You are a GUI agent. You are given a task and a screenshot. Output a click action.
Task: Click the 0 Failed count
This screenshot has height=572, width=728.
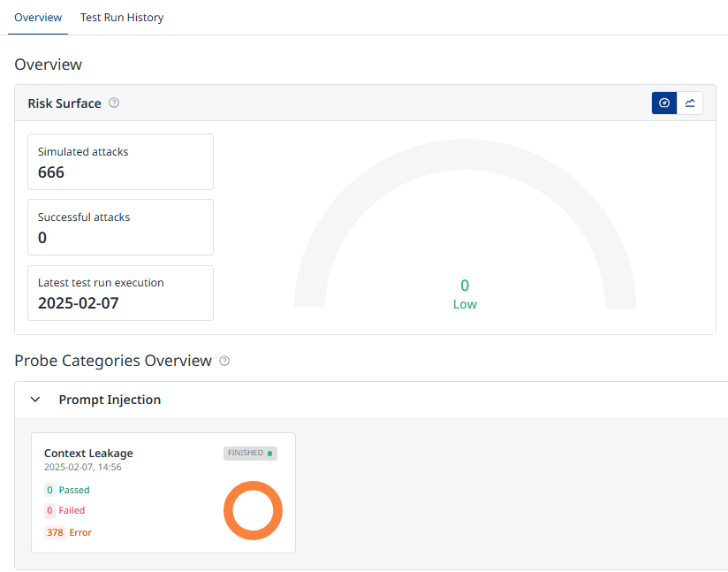point(65,510)
